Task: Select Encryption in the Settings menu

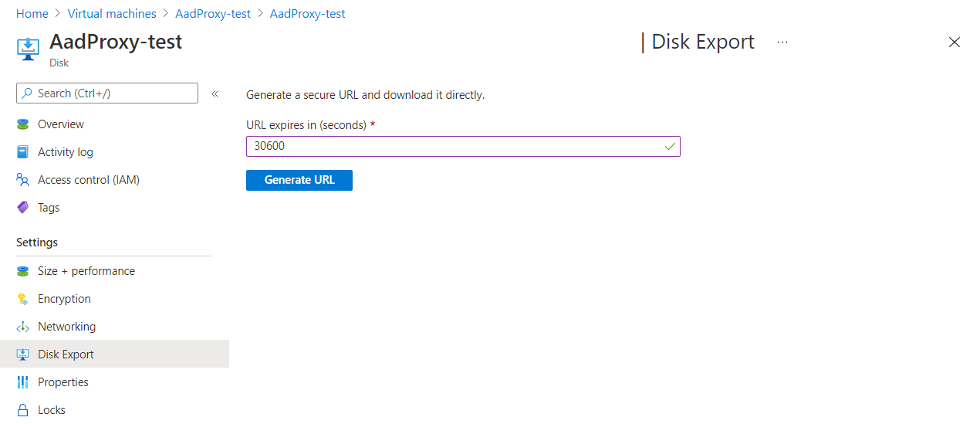Action: click(64, 299)
